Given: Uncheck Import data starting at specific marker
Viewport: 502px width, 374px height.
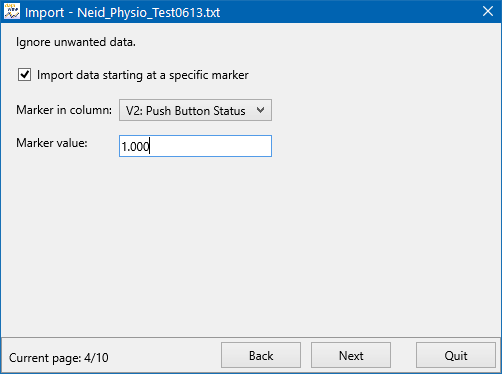Looking at the screenshot, I should click(x=24, y=75).
